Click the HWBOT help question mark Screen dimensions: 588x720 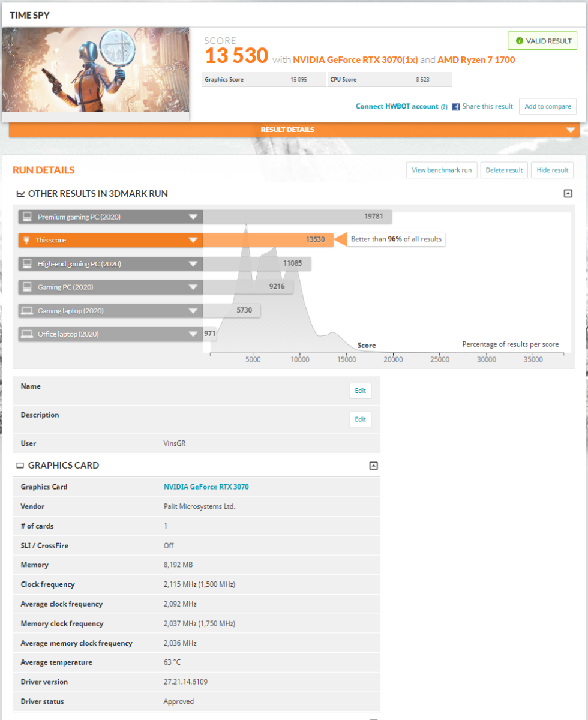coord(444,107)
